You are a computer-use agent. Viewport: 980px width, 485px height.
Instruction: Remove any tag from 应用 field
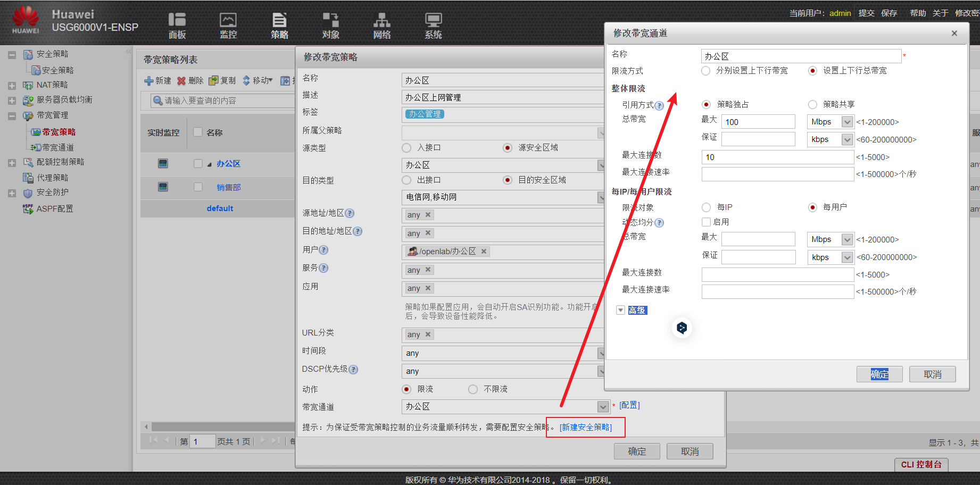tap(428, 288)
